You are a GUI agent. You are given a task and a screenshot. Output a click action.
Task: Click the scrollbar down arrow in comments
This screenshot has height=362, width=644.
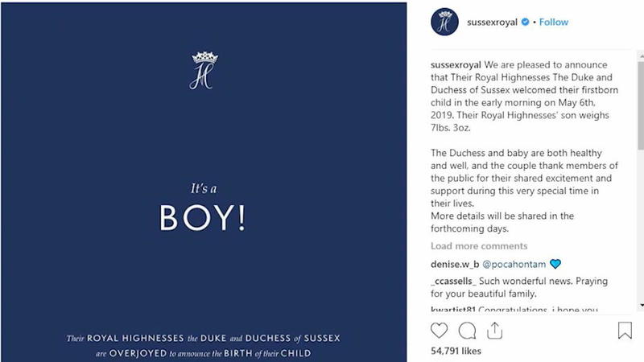coord(641,306)
